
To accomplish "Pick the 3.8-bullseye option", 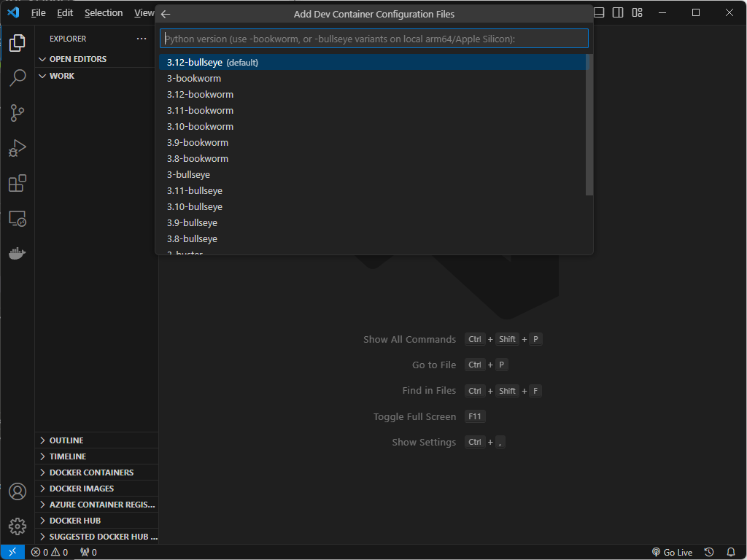I will pyautogui.click(x=372, y=238).
